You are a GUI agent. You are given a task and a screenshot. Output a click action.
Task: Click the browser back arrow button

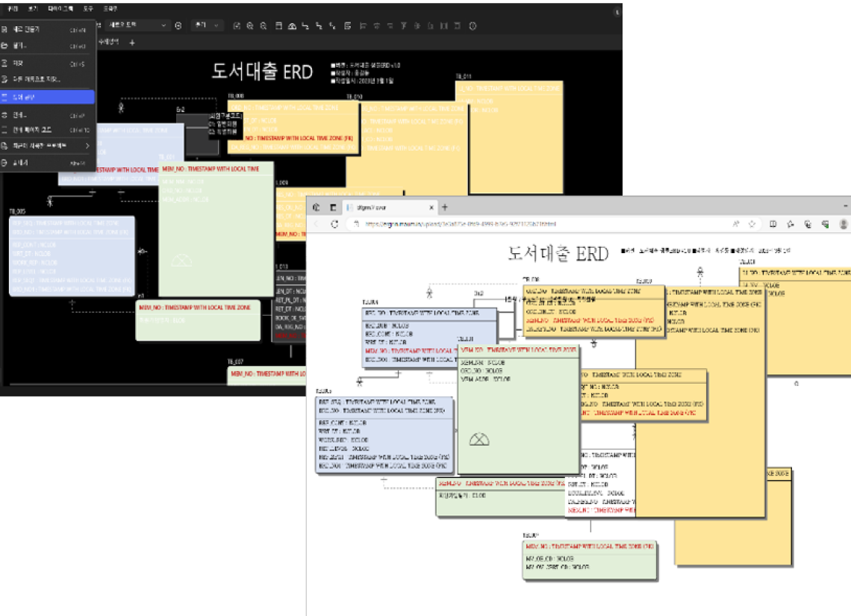pos(317,223)
